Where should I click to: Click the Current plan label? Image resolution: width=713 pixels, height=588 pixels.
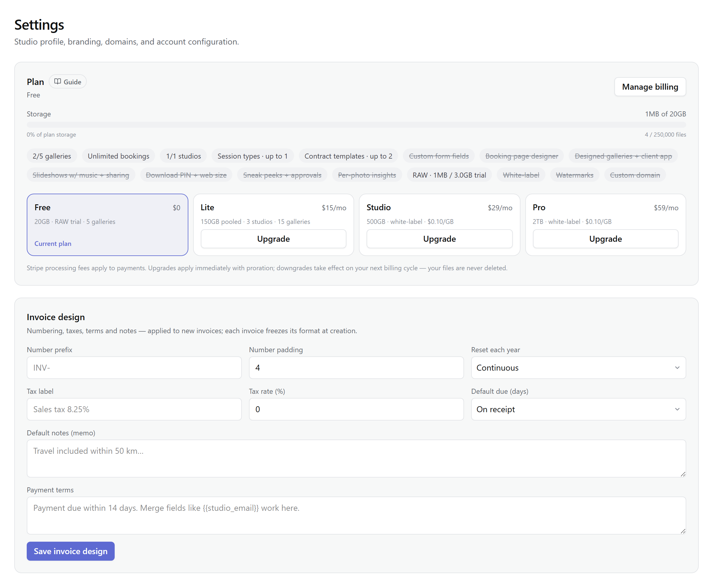53,244
